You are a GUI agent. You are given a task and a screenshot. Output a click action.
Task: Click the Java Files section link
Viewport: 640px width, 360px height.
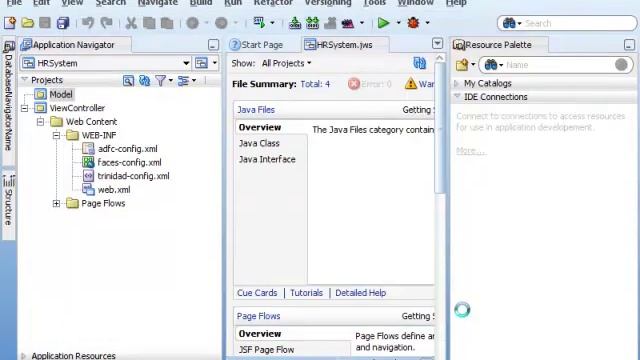(x=256, y=110)
